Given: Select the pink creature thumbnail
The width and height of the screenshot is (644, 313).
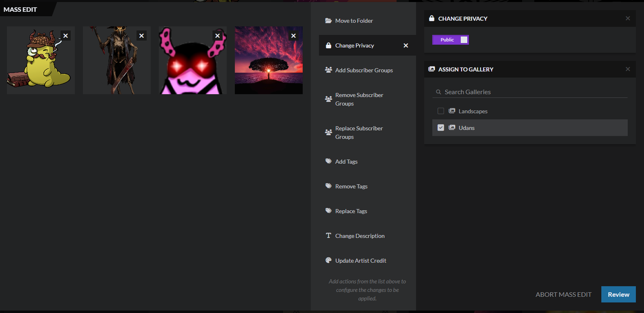Looking at the screenshot, I should 193,60.
